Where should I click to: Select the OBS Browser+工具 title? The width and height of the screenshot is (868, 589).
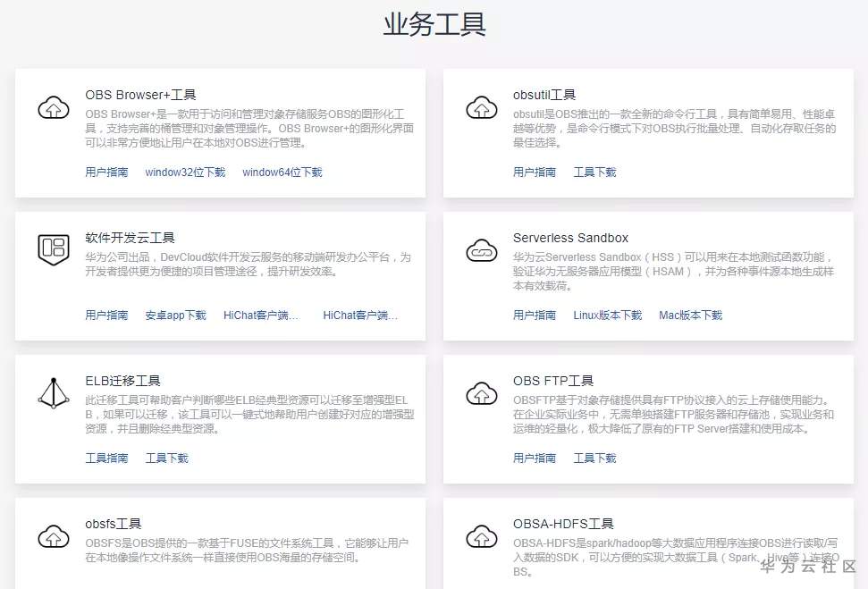(x=140, y=95)
